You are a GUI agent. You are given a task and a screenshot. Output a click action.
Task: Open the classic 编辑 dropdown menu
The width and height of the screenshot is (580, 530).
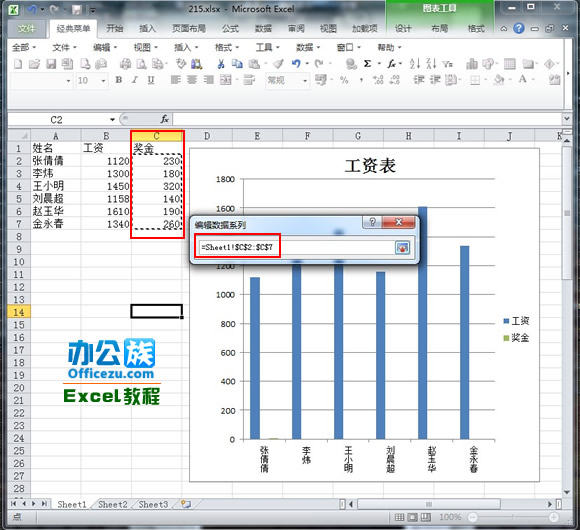point(105,47)
